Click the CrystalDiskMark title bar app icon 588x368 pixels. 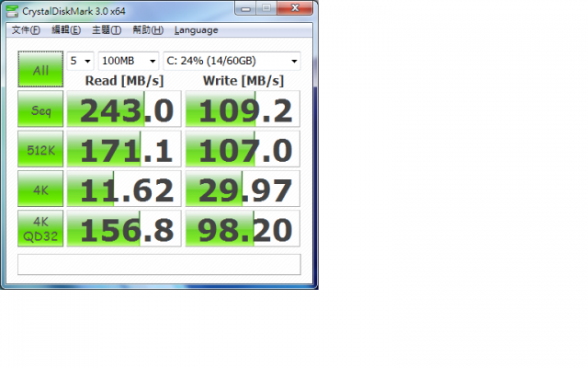(x=12, y=11)
